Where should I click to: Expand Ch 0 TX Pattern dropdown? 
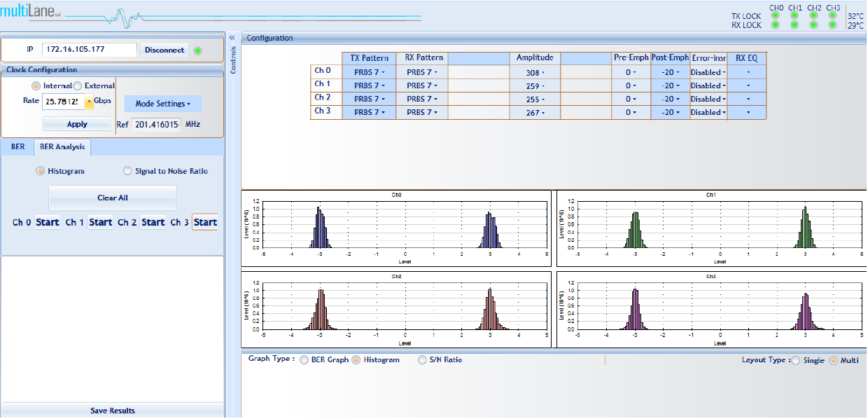click(x=368, y=72)
